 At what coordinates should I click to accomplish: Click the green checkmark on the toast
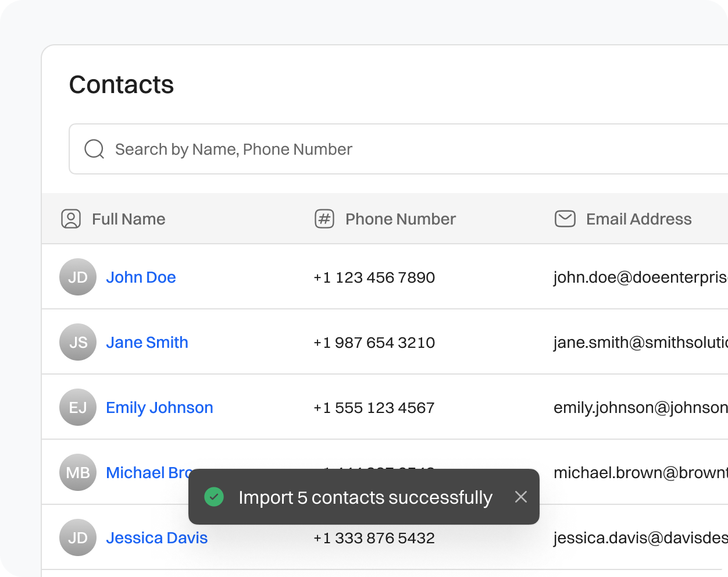tap(215, 497)
